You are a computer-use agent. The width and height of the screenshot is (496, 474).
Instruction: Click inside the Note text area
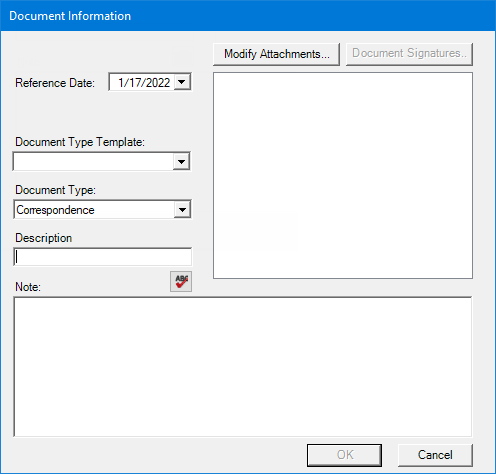click(243, 367)
